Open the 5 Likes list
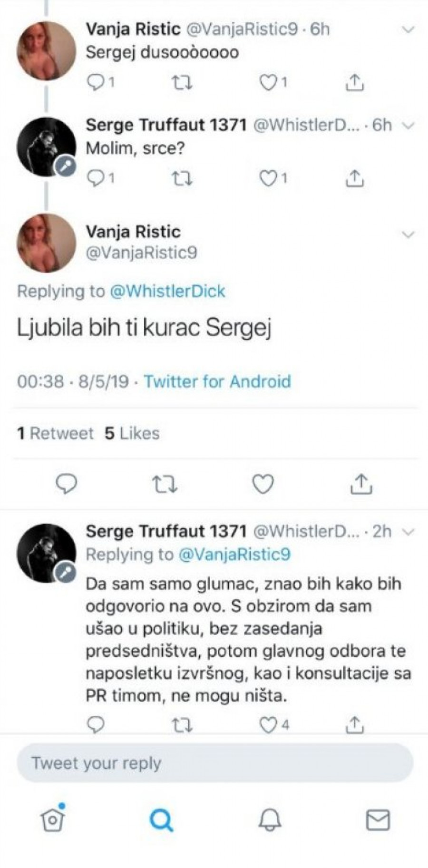This screenshot has height=868, width=428. [132, 433]
